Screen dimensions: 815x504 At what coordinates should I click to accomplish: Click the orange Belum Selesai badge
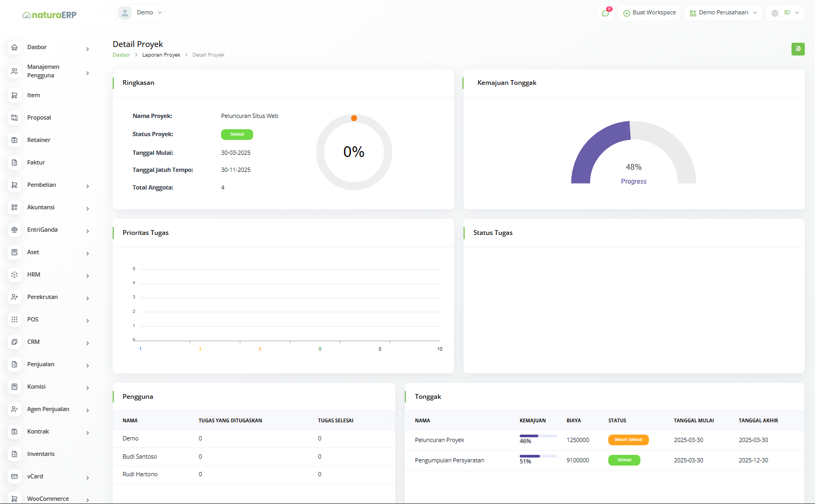(629, 440)
